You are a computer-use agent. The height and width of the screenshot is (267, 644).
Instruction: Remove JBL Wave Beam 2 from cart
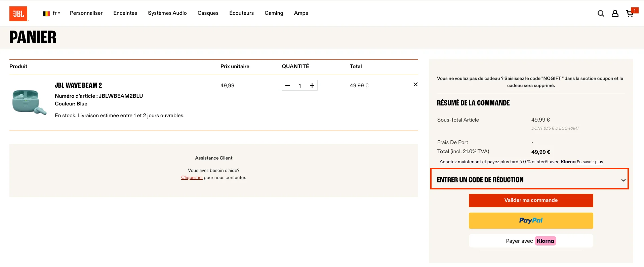point(415,84)
